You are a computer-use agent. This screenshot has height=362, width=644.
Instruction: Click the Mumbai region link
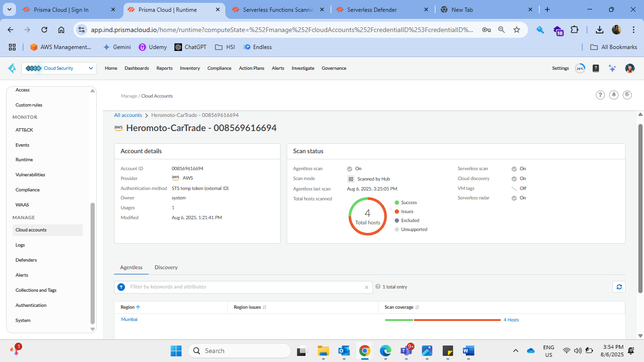click(x=129, y=320)
